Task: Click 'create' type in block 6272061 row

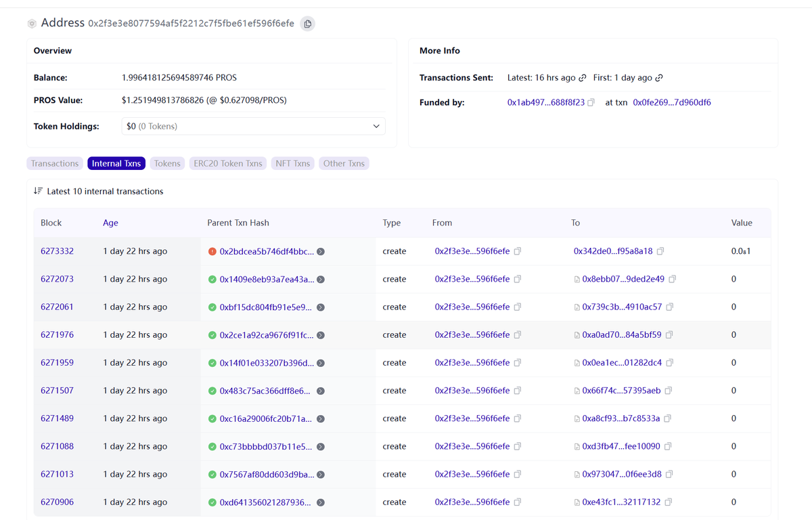Action: tap(394, 307)
